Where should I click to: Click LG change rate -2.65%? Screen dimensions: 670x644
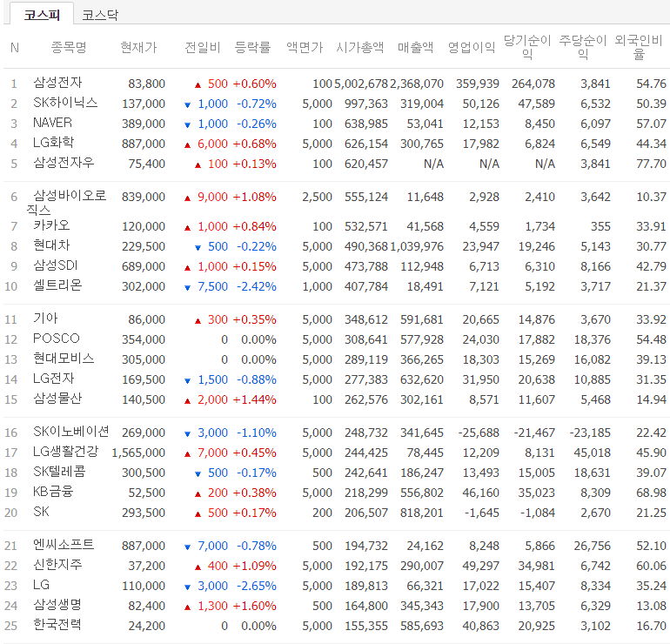257,586
